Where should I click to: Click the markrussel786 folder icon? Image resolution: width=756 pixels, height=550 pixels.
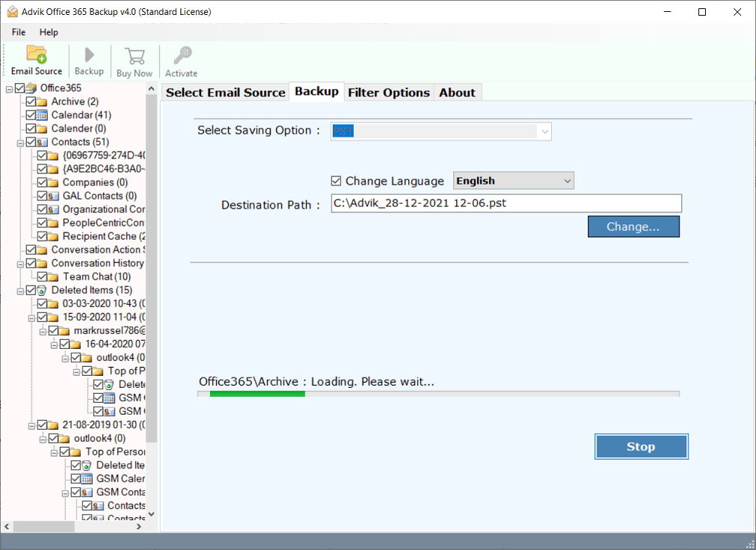64,331
